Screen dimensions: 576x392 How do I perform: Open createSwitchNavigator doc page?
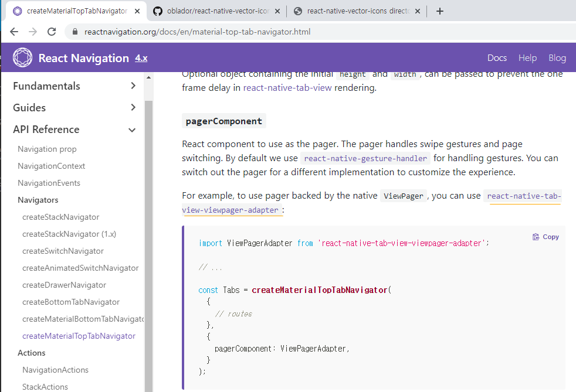[63, 251]
